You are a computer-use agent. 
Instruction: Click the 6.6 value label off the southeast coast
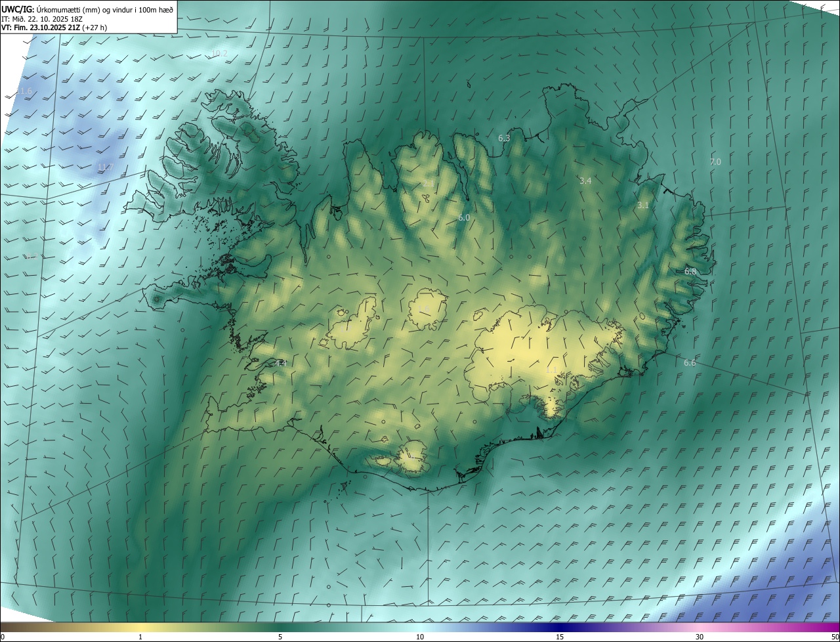(690, 363)
